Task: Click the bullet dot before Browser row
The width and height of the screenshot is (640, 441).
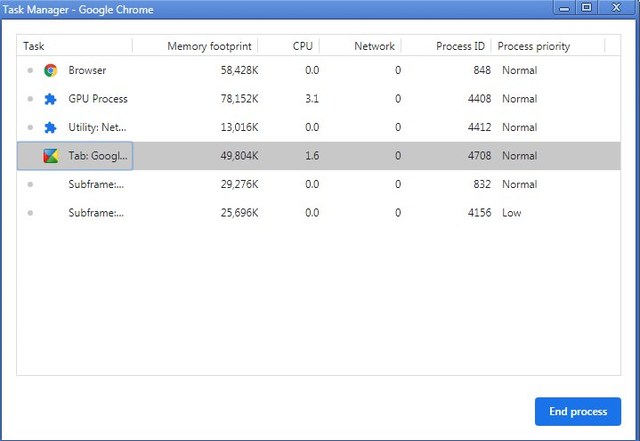Action: 30,71
